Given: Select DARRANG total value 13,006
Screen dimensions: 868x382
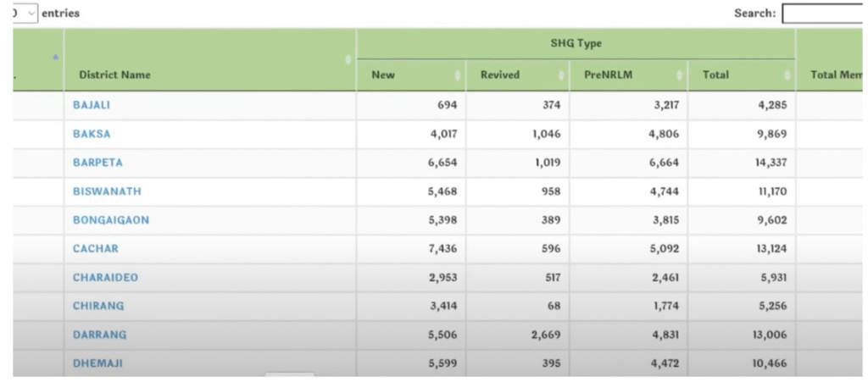Looking at the screenshot, I should click(770, 335).
